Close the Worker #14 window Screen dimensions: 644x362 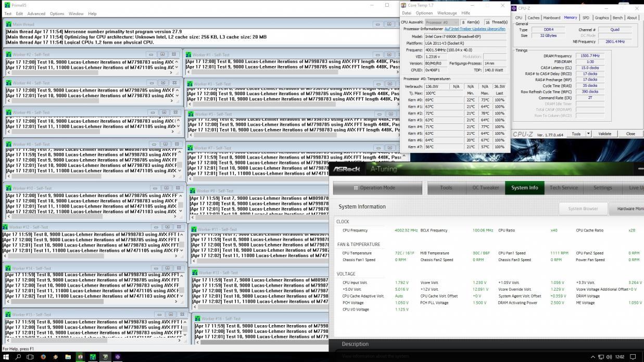180,268
